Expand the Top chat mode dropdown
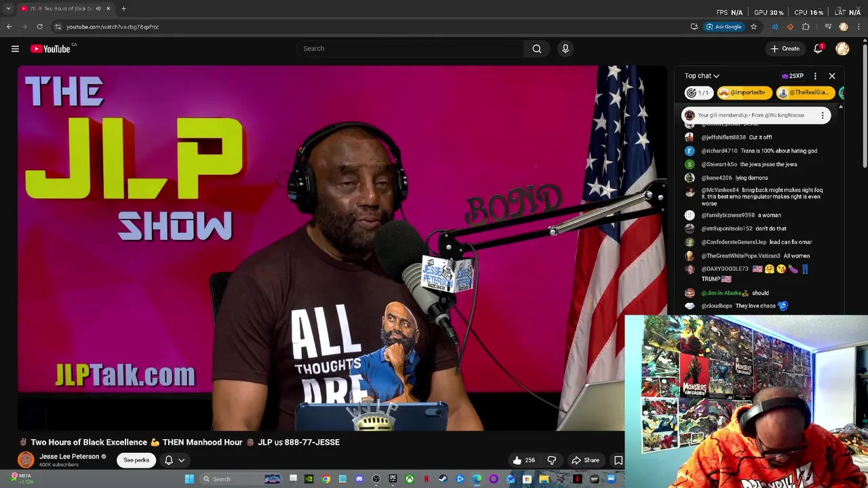Screen dimensions: 868x488 (x=702, y=76)
